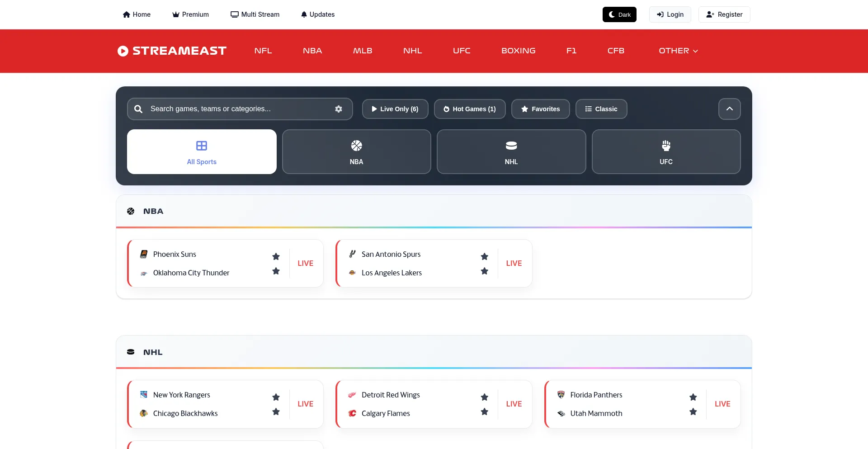Enable the Favorites filter
Image resolution: width=868 pixels, height=449 pixels.
click(x=541, y=109)
